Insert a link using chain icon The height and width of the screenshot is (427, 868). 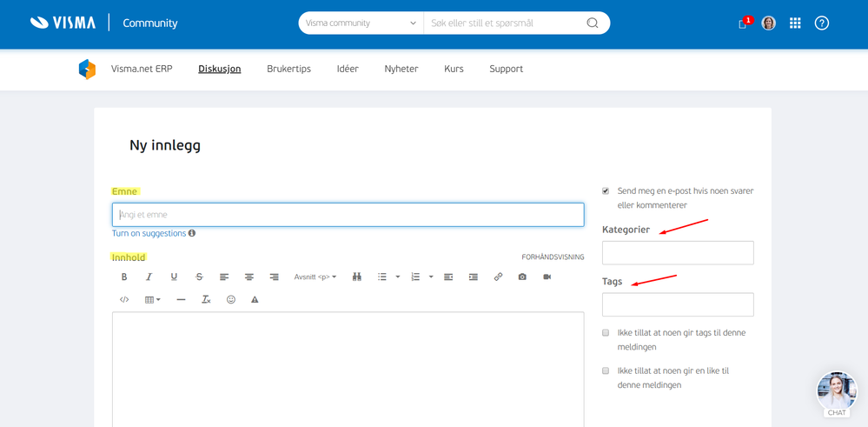[x=498, y=277]
